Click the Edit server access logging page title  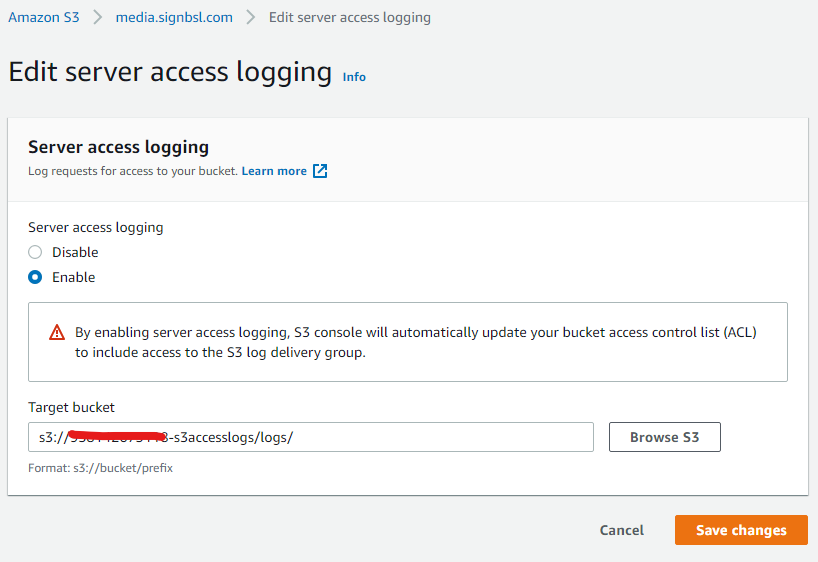(170, 72)
